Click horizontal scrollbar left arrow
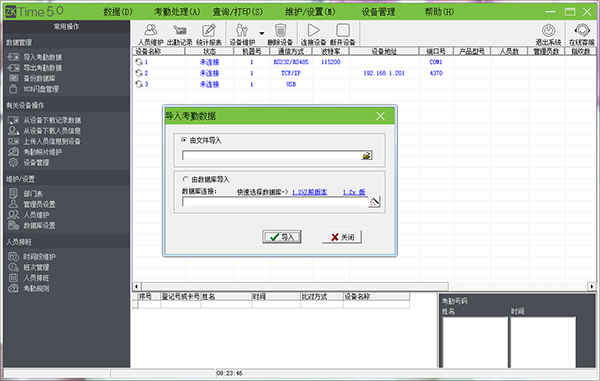The height and width of the screenshot is (381, 600). click(137, 286)
